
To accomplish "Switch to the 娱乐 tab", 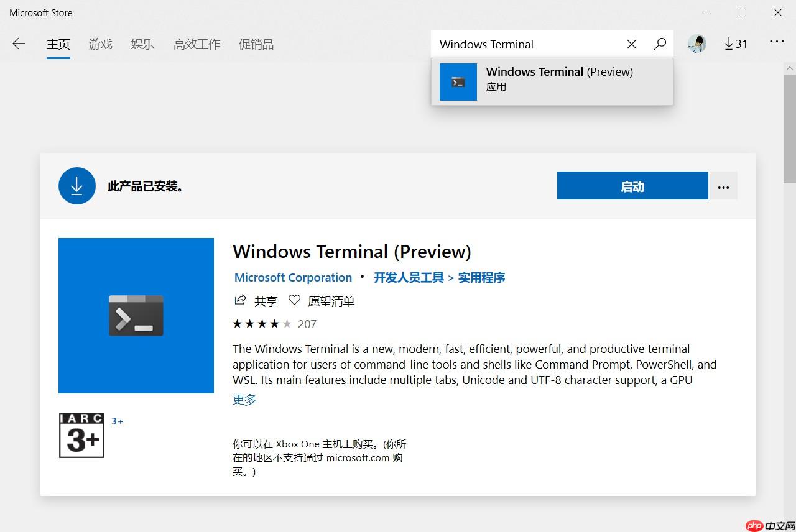I will click(143, 44).
